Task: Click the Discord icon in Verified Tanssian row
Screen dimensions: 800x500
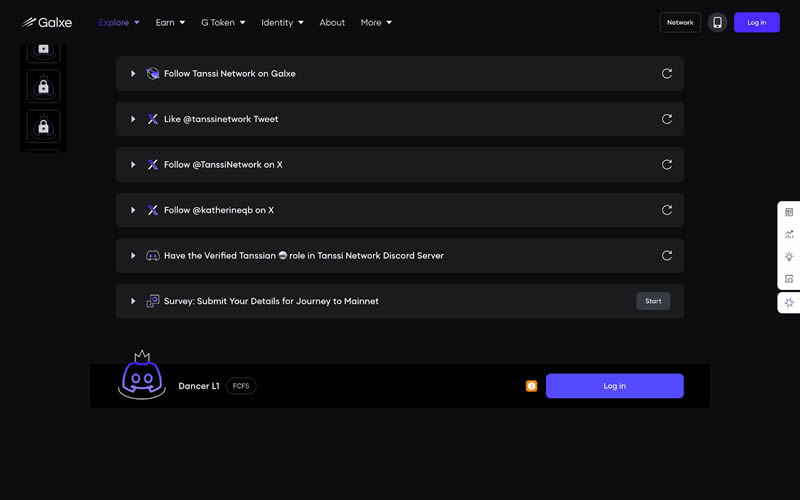Action: point(153,255)
